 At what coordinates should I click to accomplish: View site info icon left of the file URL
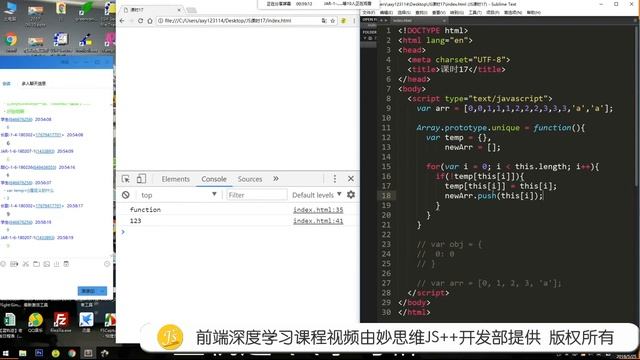[160, 20]
